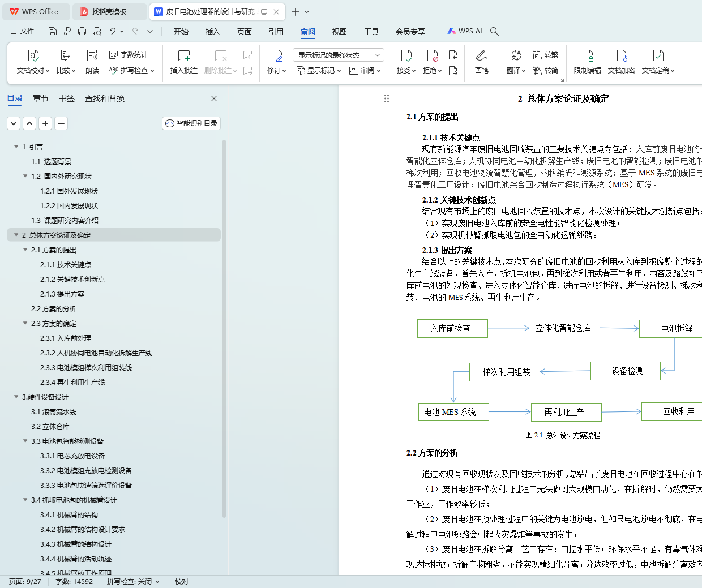Switch to 书签 navigation tab
This screenshot has height=588, width=702.
(67, 98)
